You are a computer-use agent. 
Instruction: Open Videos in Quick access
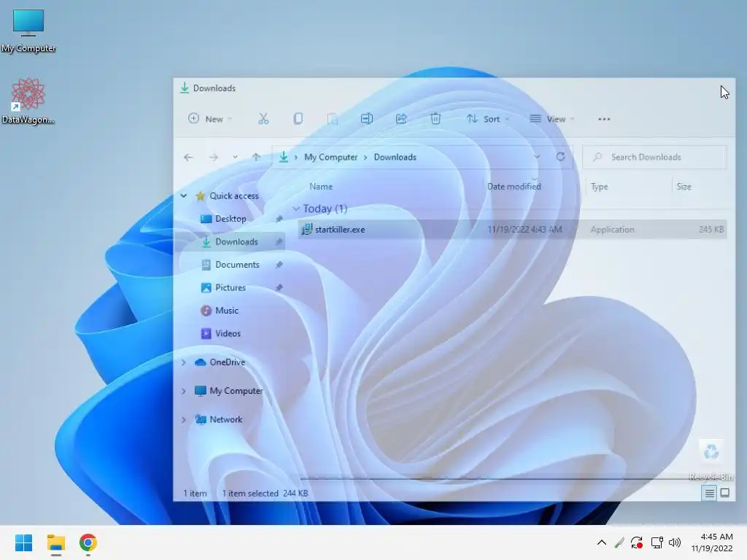(x=228, y=332)
